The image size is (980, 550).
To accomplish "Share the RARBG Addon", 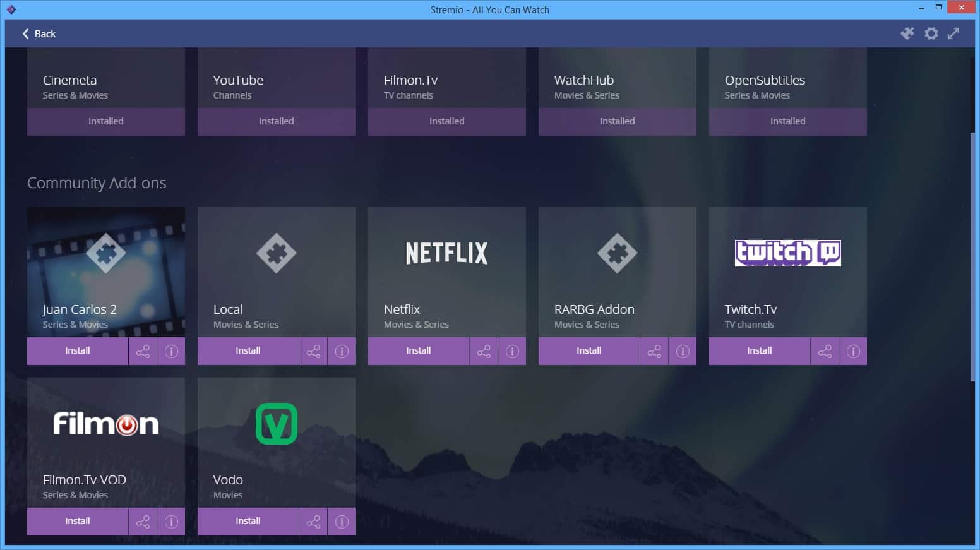I will [x=654, y=351].
